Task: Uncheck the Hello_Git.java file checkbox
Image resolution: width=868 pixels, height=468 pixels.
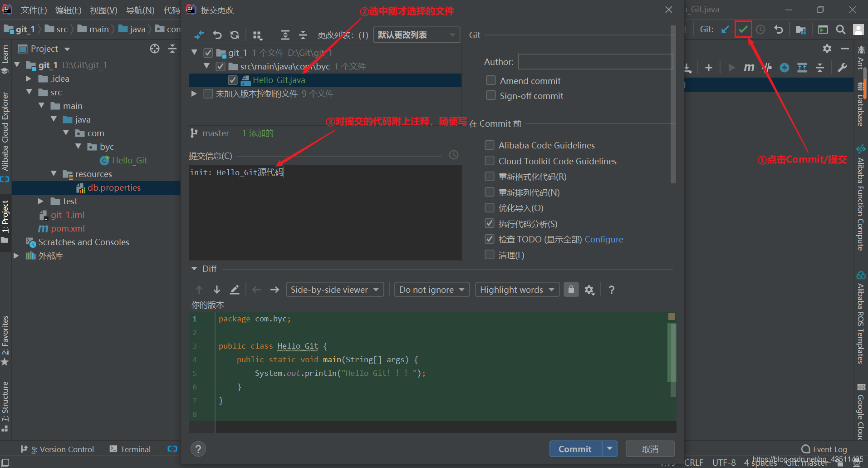Action: pyautogui.click(x=233, y=80)
